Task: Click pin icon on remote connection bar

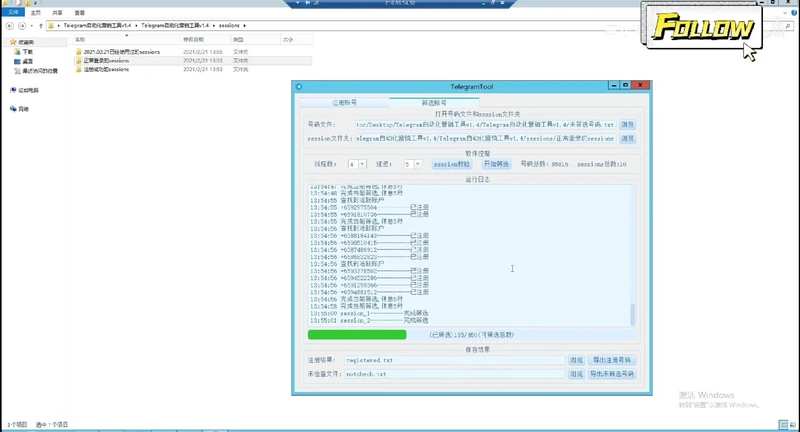Action: pos(308,3)
